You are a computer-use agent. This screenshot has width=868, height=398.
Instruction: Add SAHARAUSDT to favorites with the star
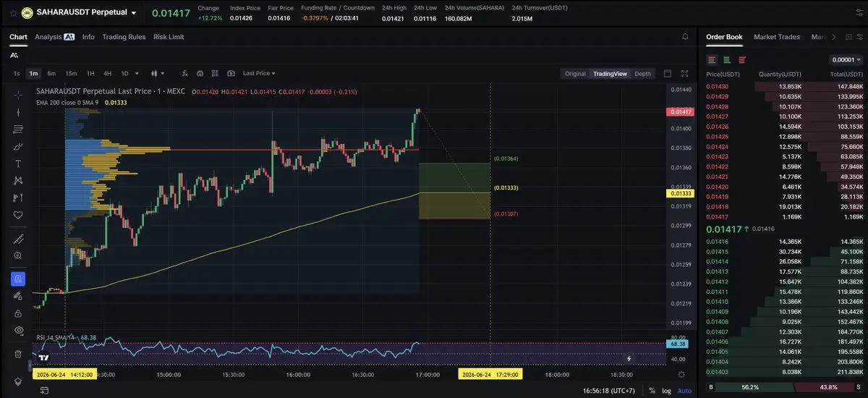click(12, 12)
